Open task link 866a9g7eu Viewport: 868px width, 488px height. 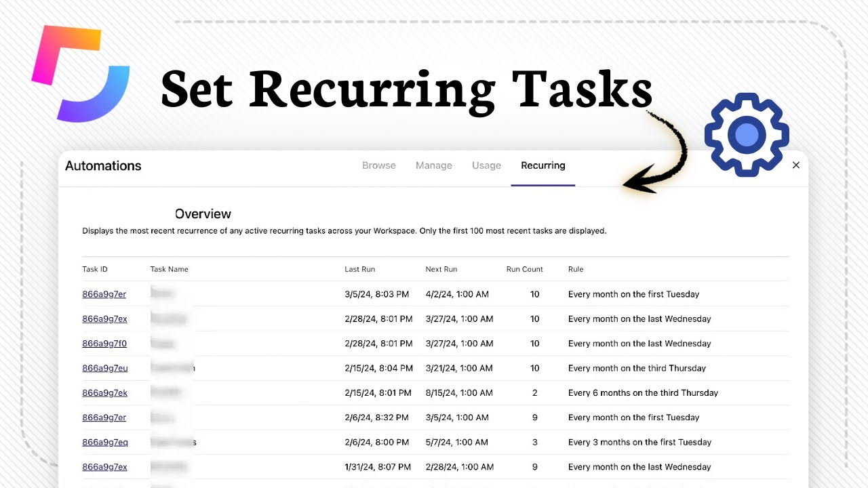coord(105,368)
